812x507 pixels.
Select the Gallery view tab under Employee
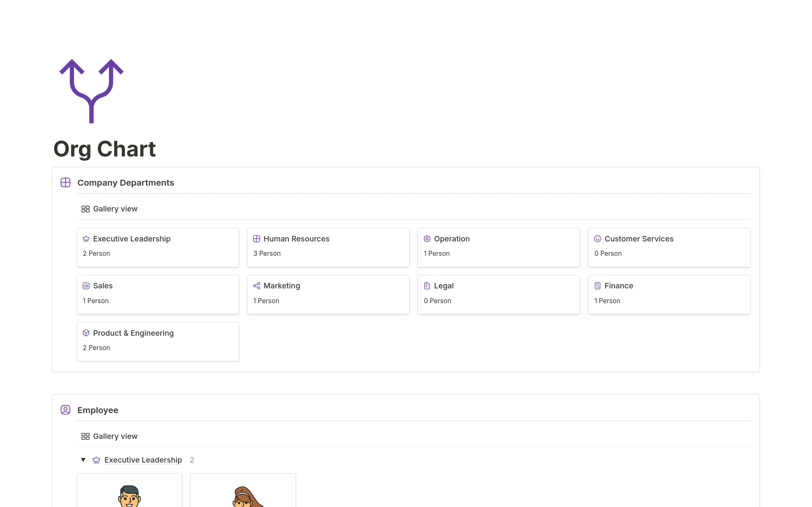coord(110,436)
